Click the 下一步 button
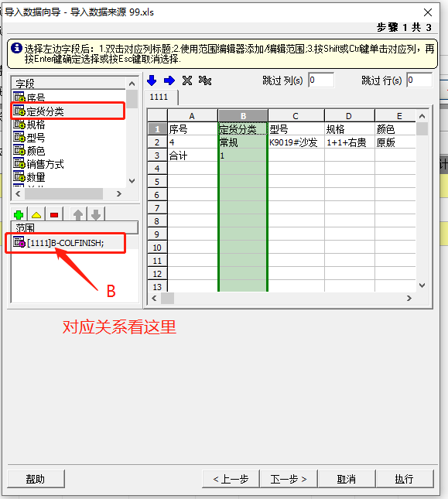 pos(289,479)
